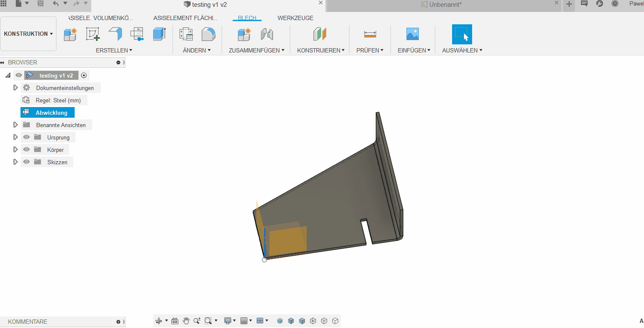Click the Extrusion icon in the ERSTELLEN group
This screenshot has width=644, height=328.
pos(160,34)
